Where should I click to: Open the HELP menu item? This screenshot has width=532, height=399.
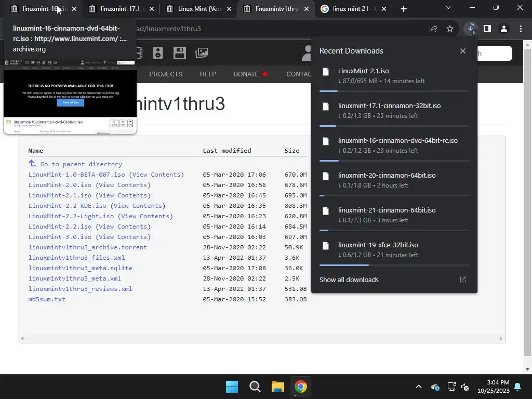[208, 74]
